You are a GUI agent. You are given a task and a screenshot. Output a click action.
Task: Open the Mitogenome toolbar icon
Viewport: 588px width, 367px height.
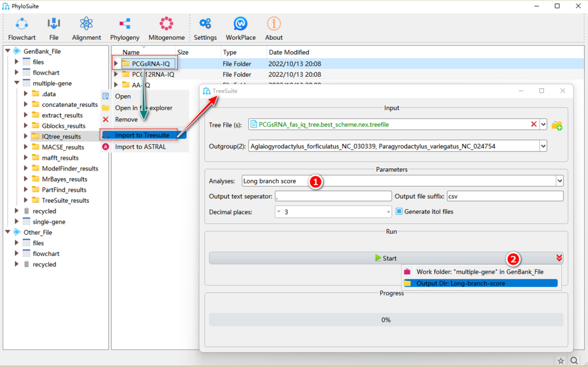coord(166,24)
